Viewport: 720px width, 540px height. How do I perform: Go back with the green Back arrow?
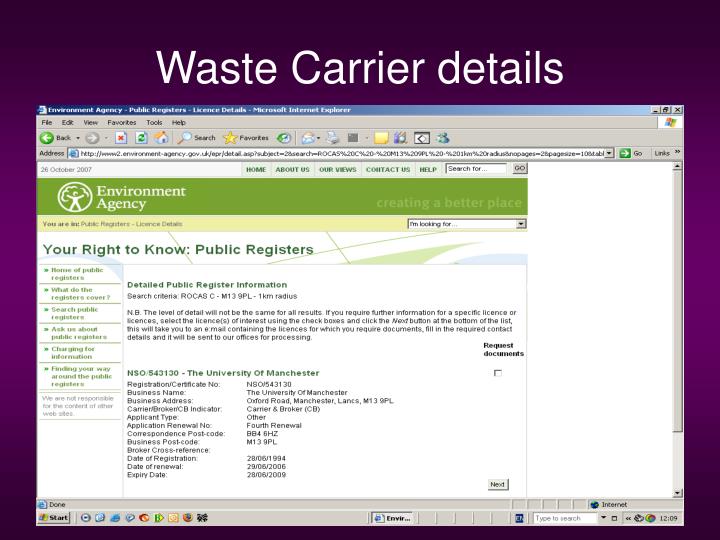[47, 138]
